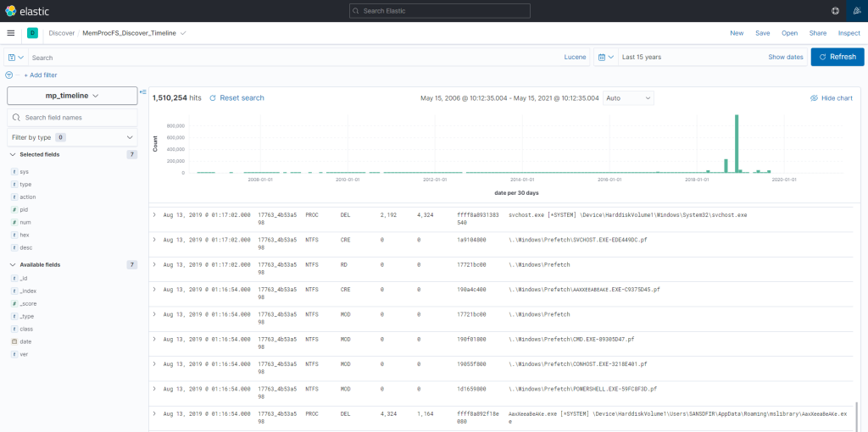Open the Auto interval dropdown
Image resolution: width=868 pixels, height=432 pixels.
click(628, 98)
